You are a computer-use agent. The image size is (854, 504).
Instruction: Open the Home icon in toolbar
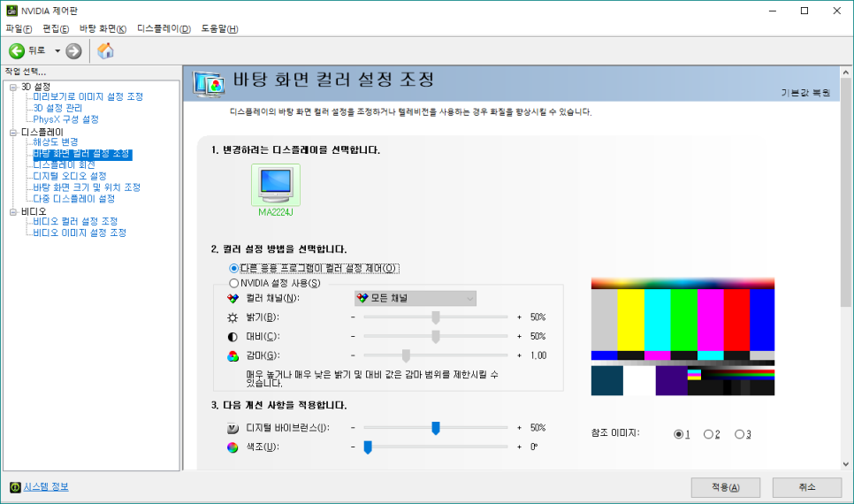pos(105,50)
